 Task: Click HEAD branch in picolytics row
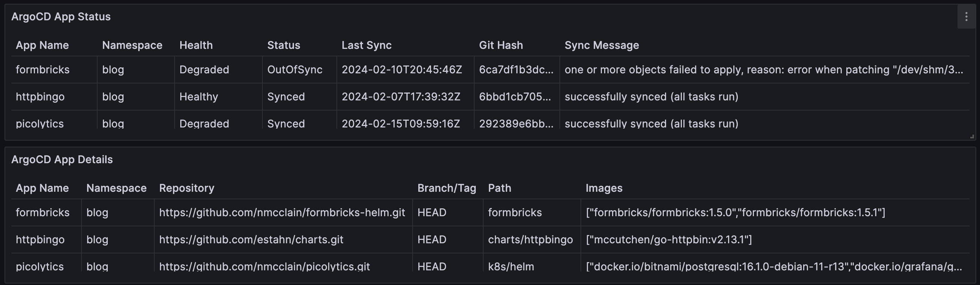point(432,266)
